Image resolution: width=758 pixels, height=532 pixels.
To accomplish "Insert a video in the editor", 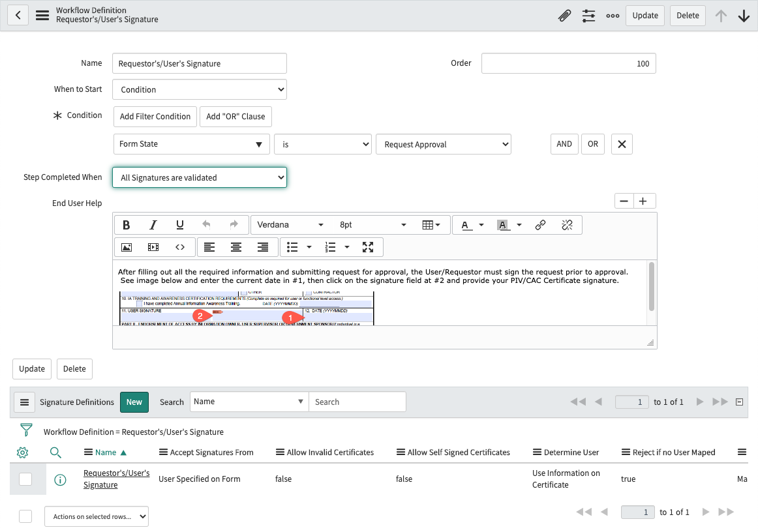I will pos(153,247).
